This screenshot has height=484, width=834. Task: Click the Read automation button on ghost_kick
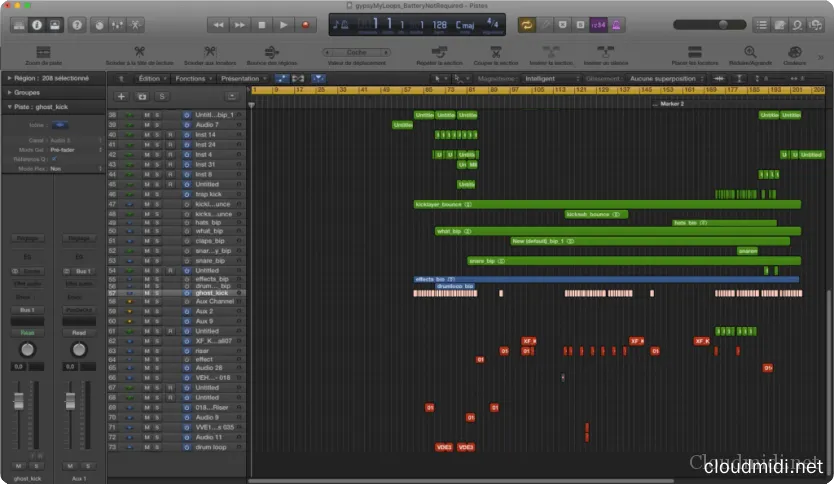pos(28,332)
